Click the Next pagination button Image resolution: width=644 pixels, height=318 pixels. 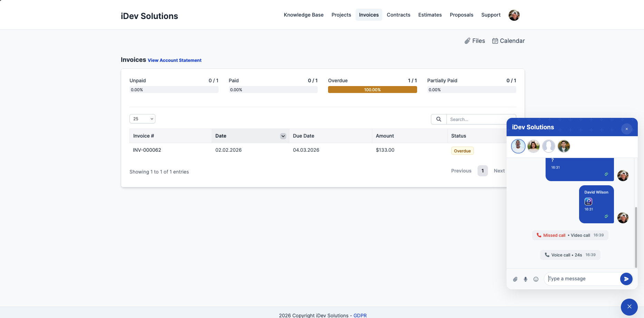point(499,171)
